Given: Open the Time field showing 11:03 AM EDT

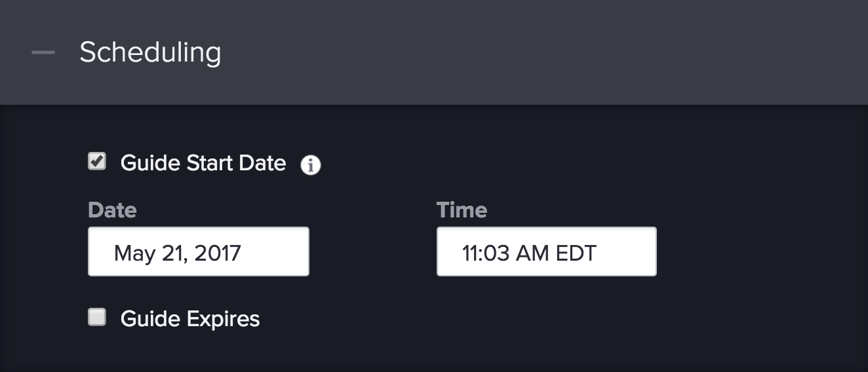Looking at the screenshot, I should click(x=547, y=251).
